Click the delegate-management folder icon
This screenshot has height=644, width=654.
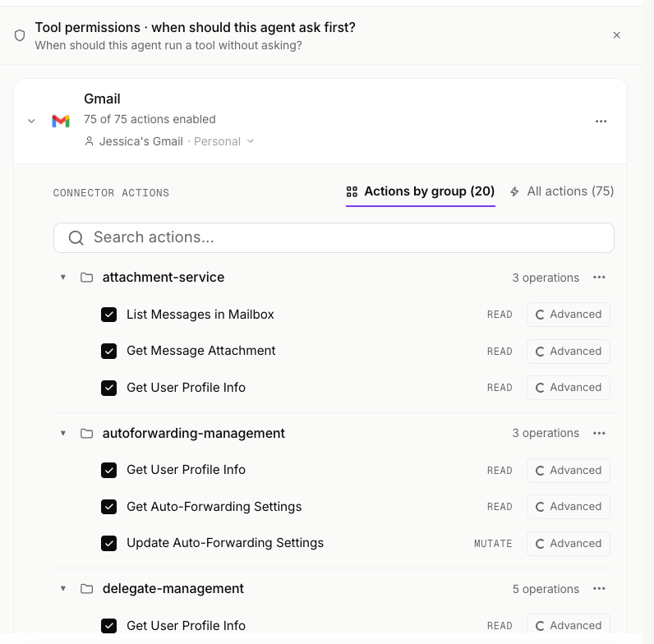[x=87, y=589]
